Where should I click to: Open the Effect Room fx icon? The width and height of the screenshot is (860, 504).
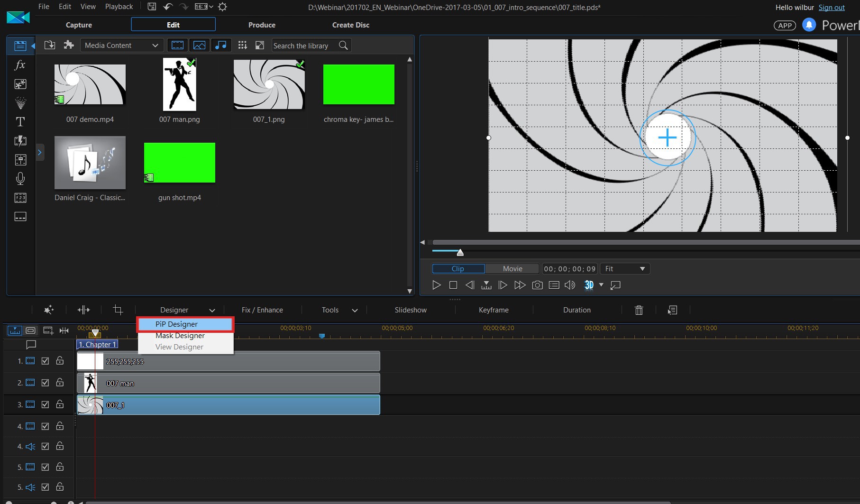click(20, 65)
